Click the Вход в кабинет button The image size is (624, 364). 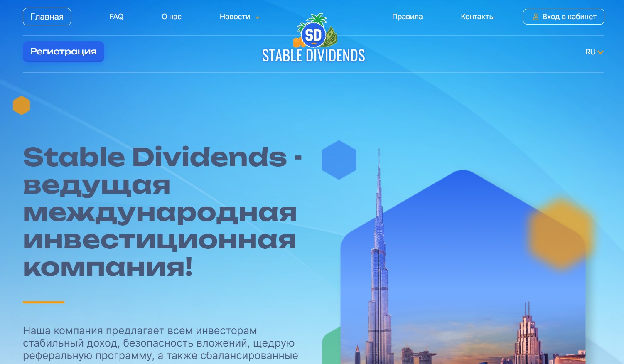564,17
